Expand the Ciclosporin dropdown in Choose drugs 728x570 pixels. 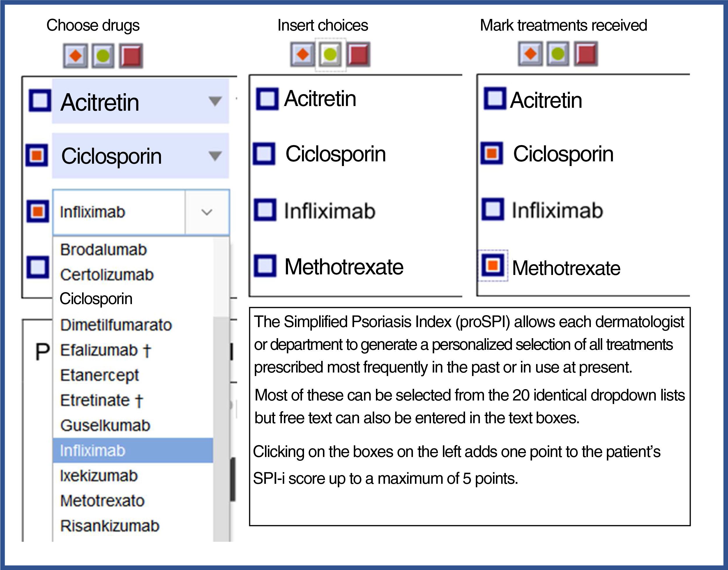tap(215, 156)
